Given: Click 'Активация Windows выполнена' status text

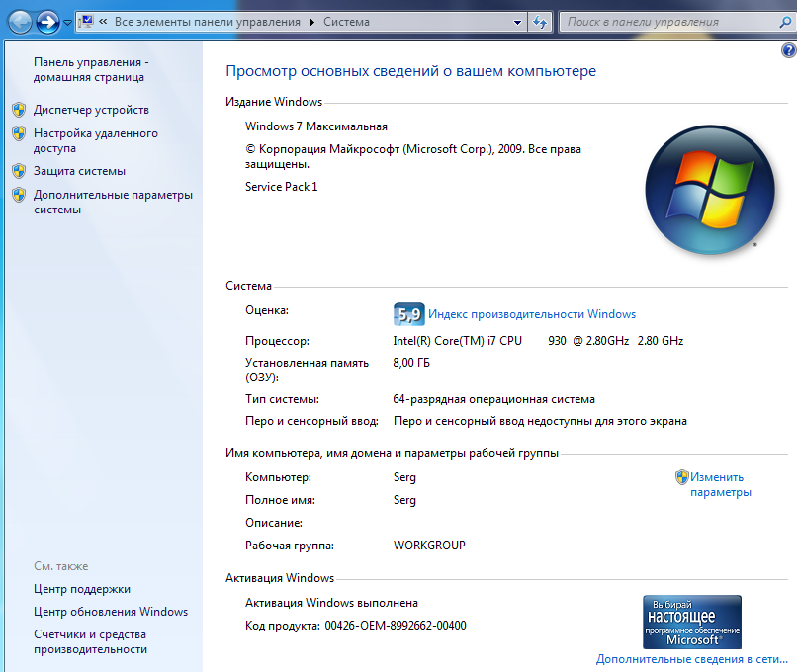Looking at the screenshot, I should pos(331,603).
